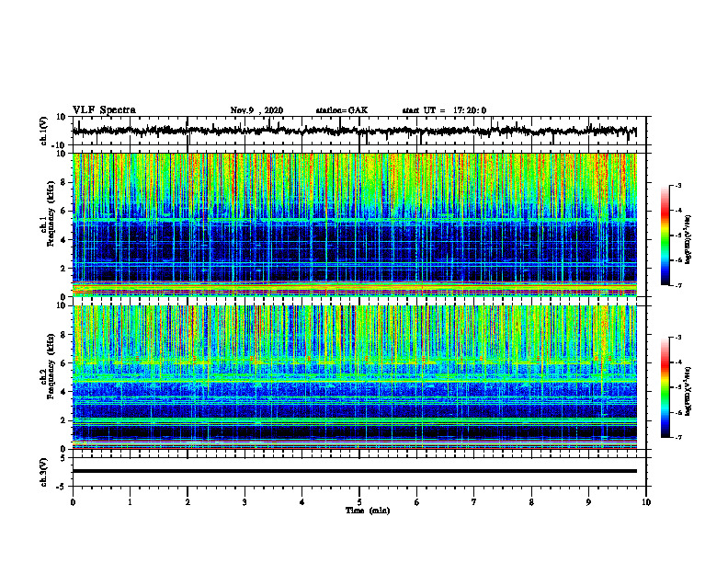728x563 pixels.
Task: Click time axis tick label "9"
Action: coord(588,502)
